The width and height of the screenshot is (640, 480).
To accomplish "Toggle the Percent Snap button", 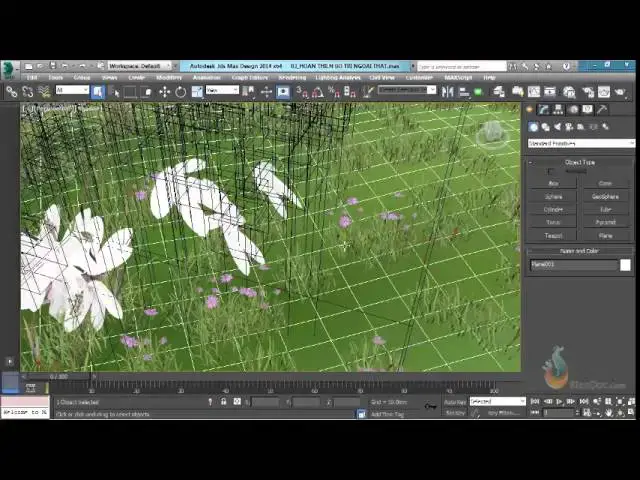I will coord(334,92).
